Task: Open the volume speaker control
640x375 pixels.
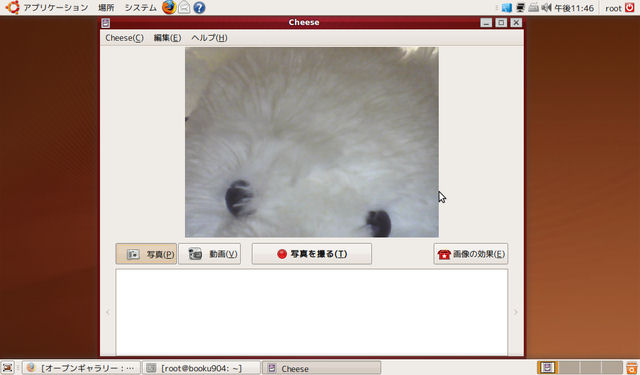Action: click(547, 8)
